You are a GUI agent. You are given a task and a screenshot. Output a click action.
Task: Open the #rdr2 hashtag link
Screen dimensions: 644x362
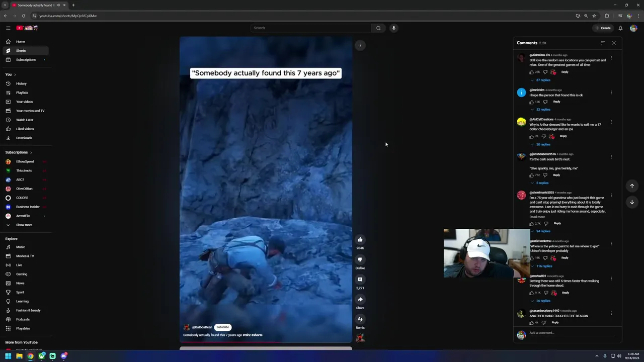point(247,335)
